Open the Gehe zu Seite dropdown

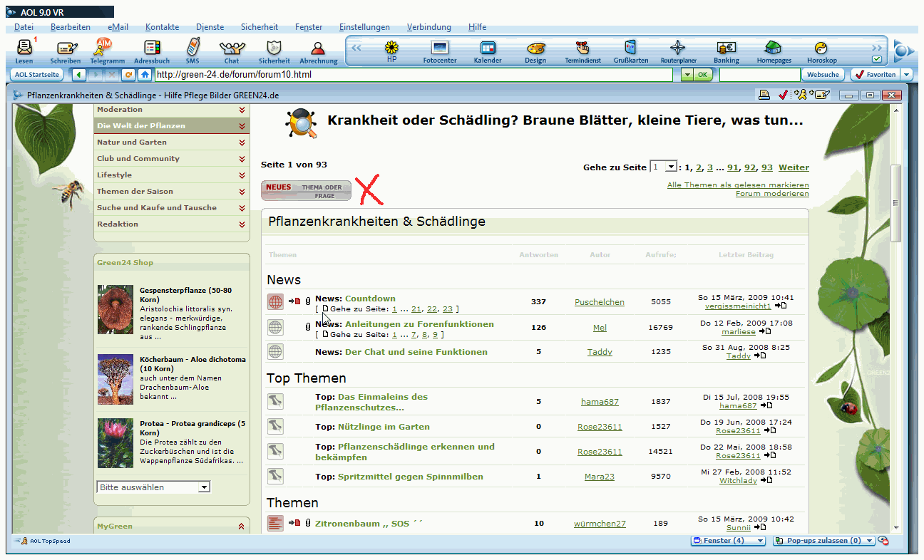(x=670, y=167)
